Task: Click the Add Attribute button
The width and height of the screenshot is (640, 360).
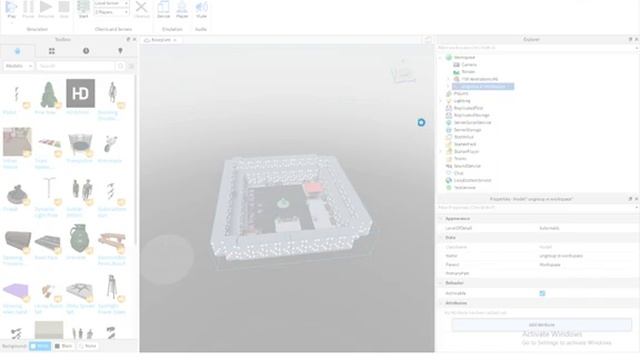Action: pos(542,325)
